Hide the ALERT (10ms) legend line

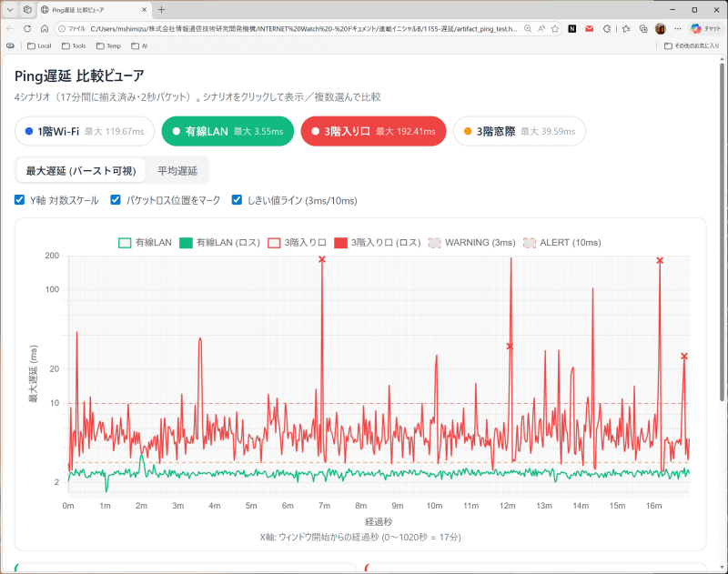561,243
